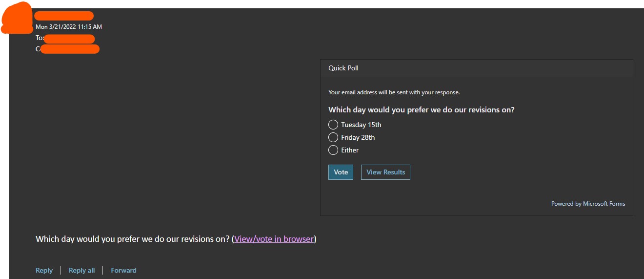Click the poll question text in email body
Image resolution: width=644 pixels, height=279 pixels.
132,239
